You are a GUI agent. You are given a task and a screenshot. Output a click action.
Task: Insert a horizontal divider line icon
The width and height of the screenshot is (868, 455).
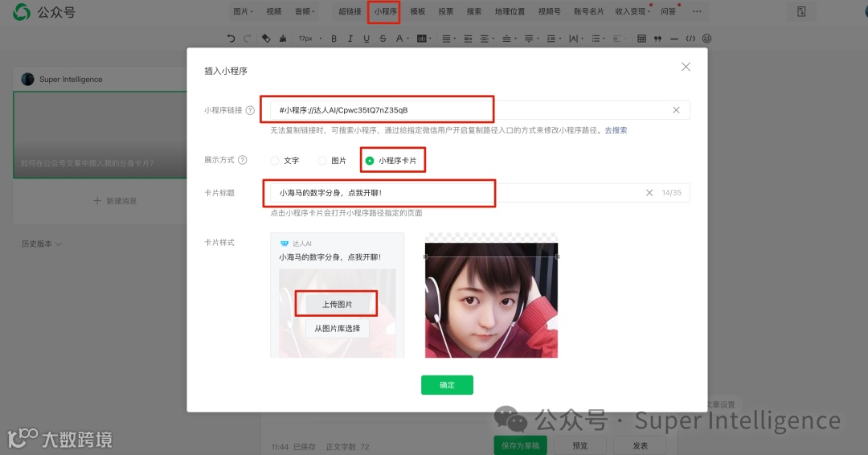point(674,39)
